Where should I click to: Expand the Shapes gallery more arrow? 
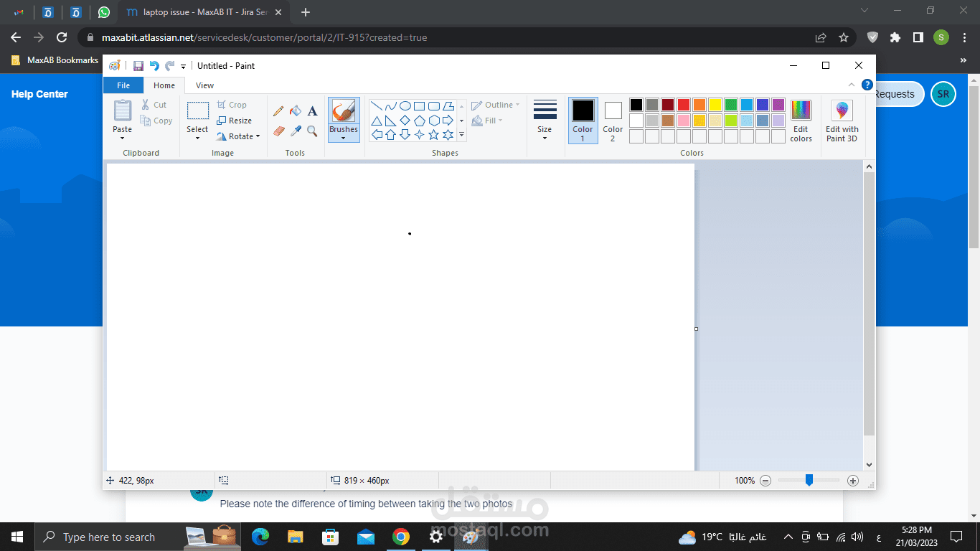(x=461, y=135)
